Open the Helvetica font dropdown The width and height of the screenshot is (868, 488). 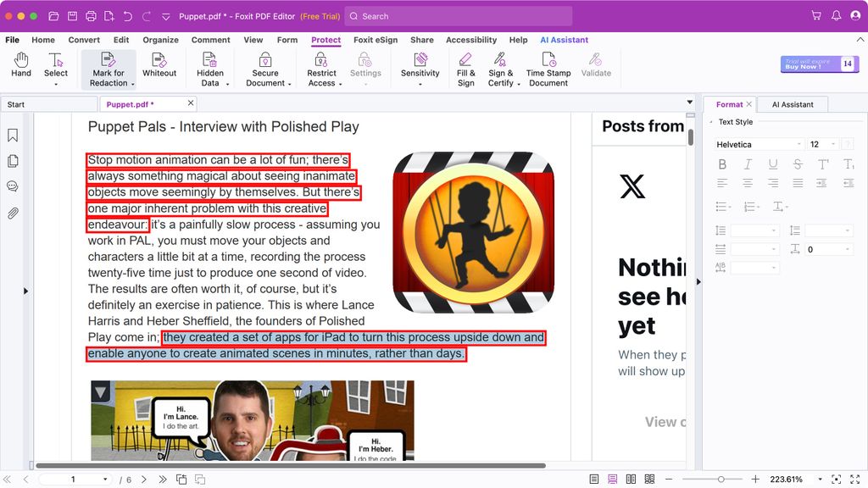click(759, 144)
